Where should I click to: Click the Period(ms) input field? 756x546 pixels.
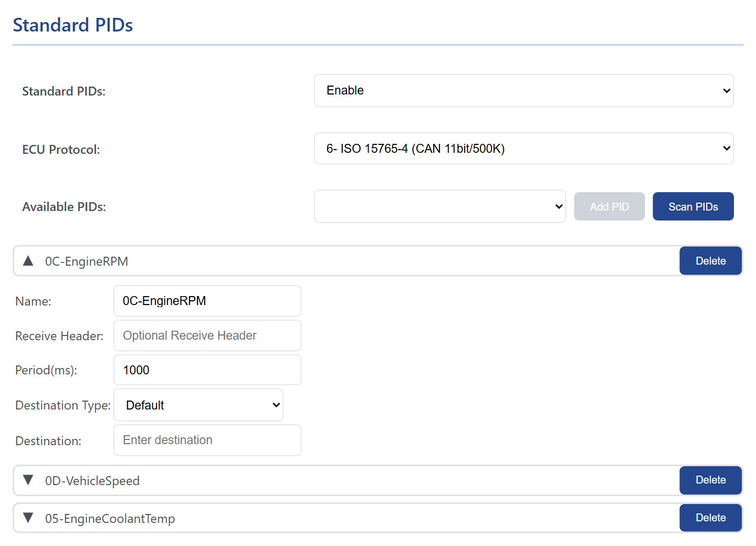(207, 370)
